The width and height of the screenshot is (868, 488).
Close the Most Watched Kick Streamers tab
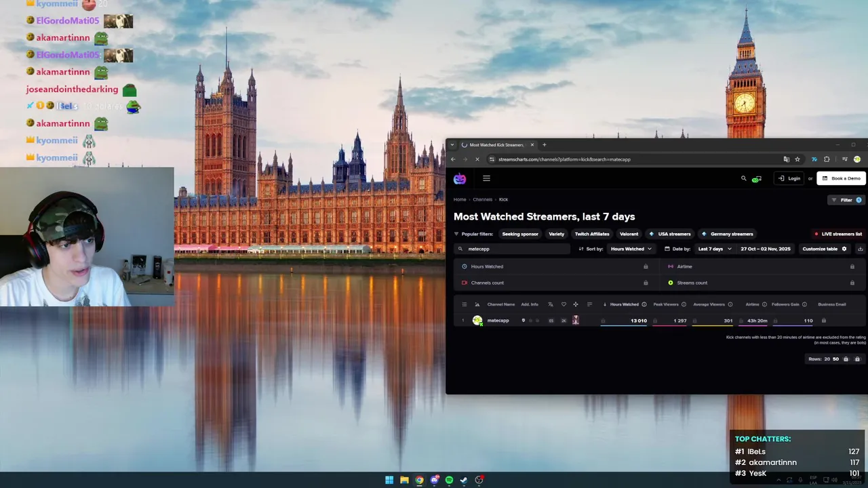[x=532, y=144]
